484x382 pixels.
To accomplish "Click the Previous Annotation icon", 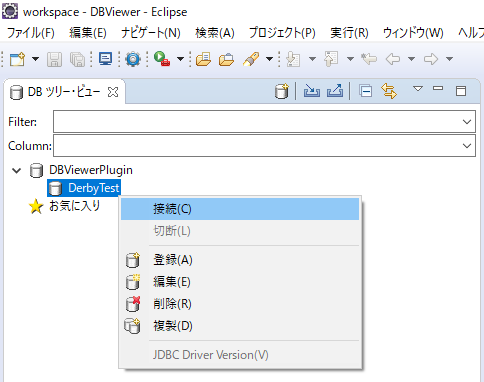I will 331,59.
